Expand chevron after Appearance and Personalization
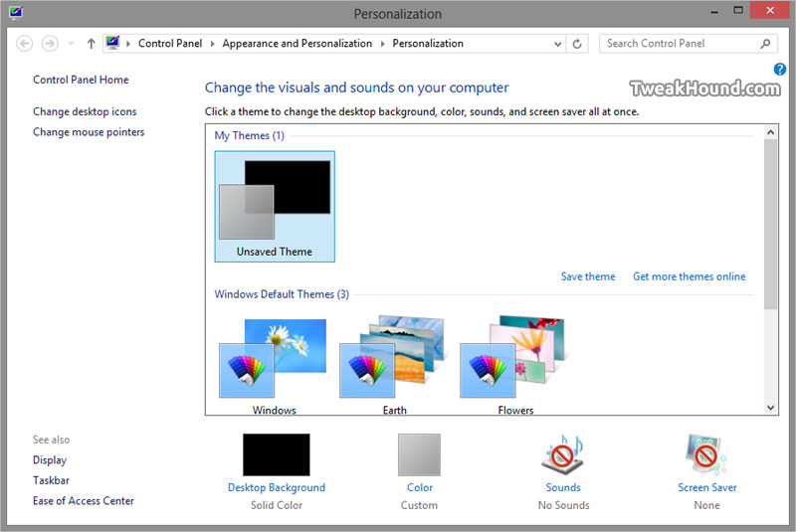This screenshot has height=532, width=796. point(382,44)
